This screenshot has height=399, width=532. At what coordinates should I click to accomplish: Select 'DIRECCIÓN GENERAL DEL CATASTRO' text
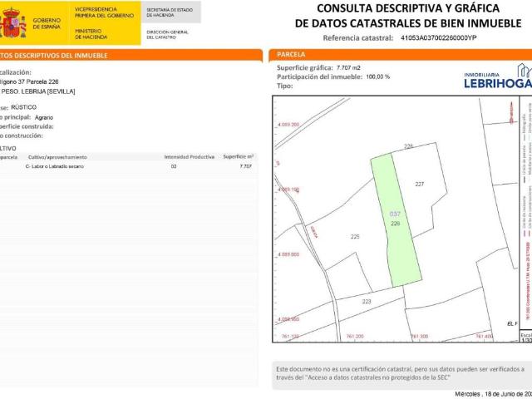[167, 35]
